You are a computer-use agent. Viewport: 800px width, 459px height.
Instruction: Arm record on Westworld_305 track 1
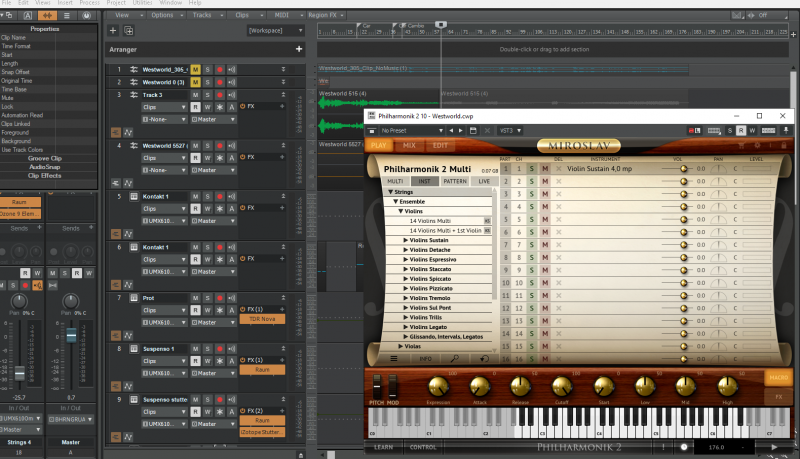click(220, 69)
